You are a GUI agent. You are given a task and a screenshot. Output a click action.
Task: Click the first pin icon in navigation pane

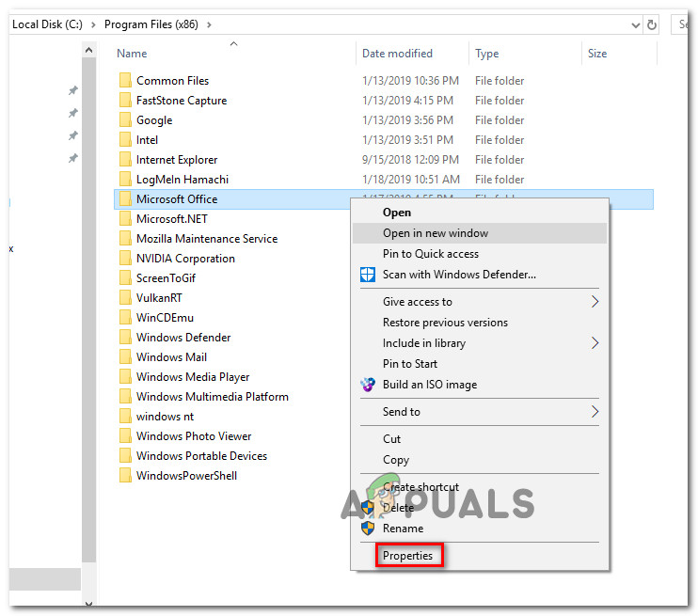(73, 90)
